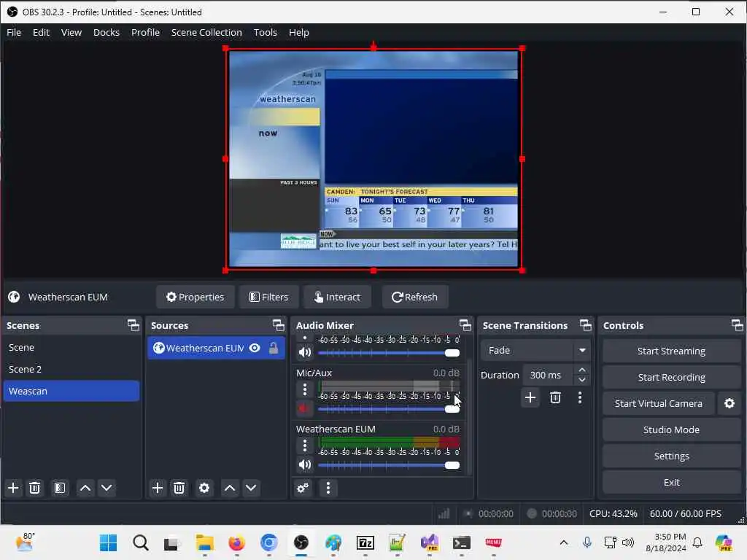Decrease transition duration with down arrow
The width and height of the screenshot is (747, 560).
coord(581,380)
